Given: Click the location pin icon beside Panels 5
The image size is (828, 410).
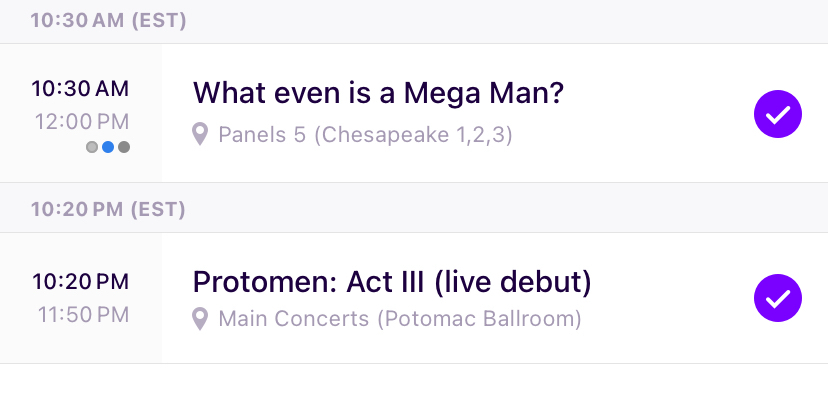Looking at the screenshot, I should tap(201, 134).
